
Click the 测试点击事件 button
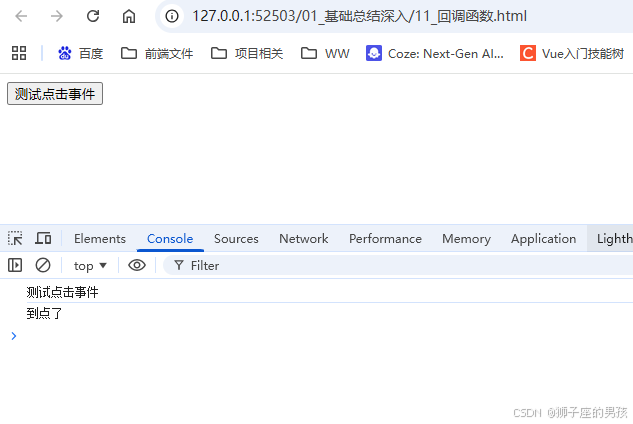tap(55, 94)
